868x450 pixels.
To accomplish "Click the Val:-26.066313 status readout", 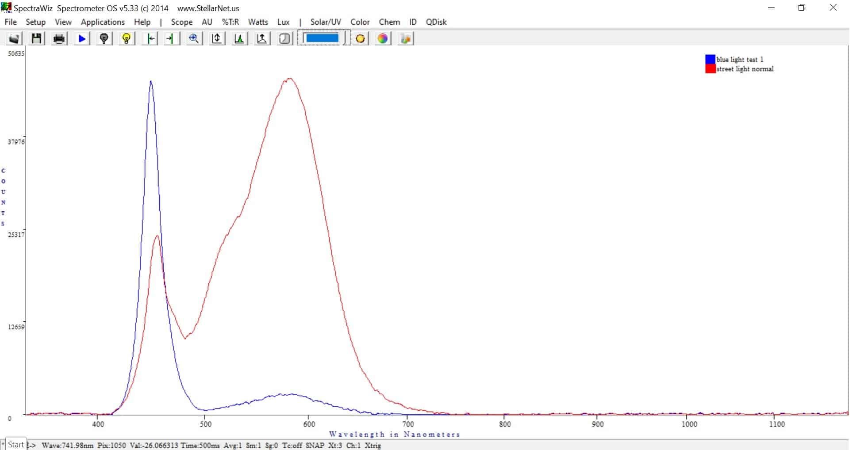I will click(x=154, y=446).
